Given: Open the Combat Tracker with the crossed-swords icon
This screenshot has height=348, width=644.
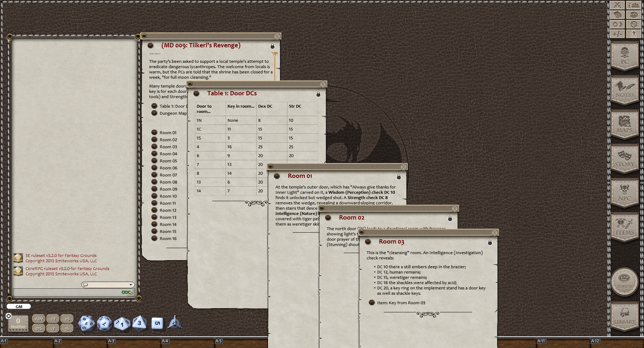Looking at the screenshot, I should tap(617, 5).
